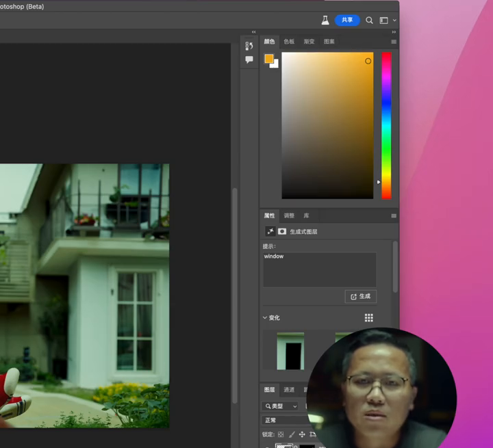
Task: Switch to the 图案 tab
Action: point(329,42)
